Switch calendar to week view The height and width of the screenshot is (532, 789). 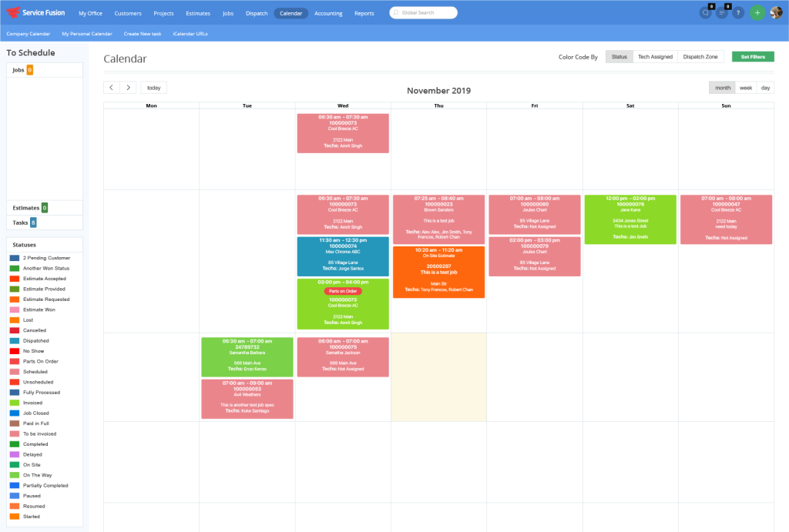pyautogui.click(x=745, y=88)
